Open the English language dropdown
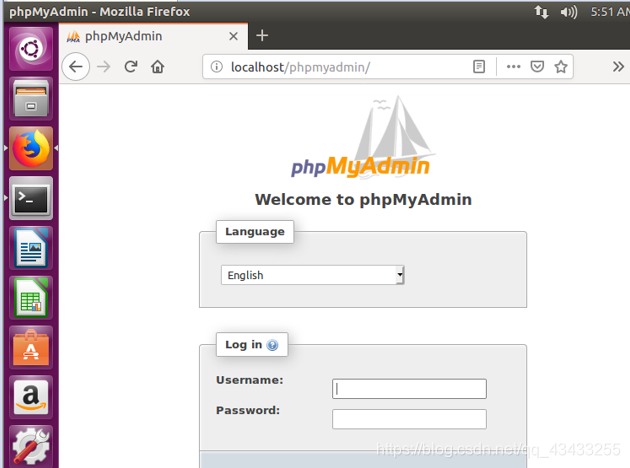This screenshot has height=468, width=630. click(313, 275)
